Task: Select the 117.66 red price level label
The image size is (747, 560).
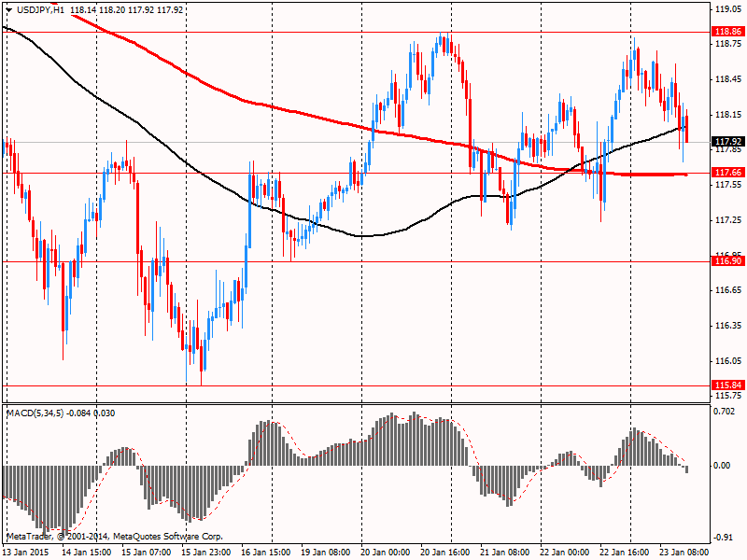Action: tap(728, 173)
